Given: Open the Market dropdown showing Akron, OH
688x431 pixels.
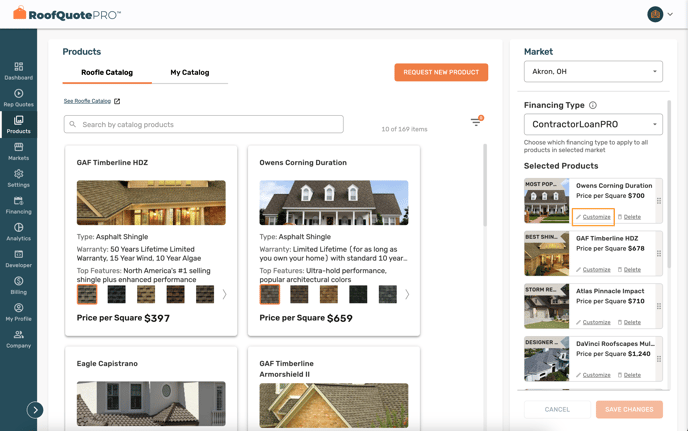Looking at the screenshot, I should [x=593, y=72].
